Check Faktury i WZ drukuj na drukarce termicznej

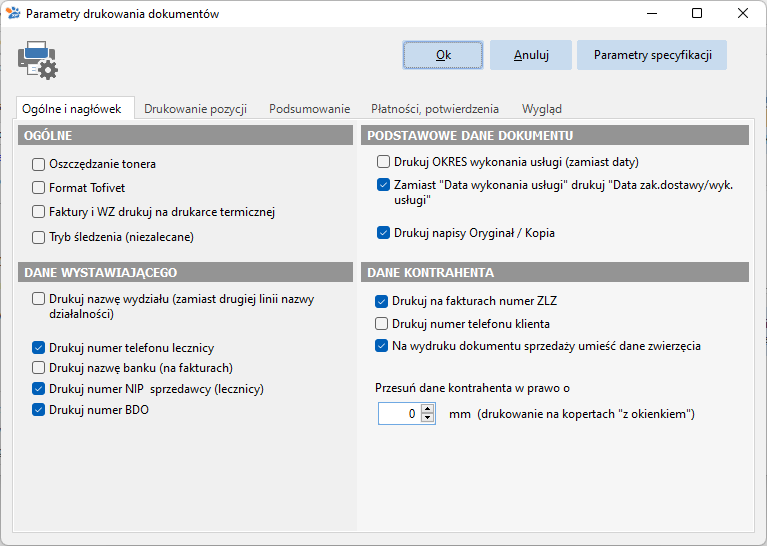tap(38, 212)
